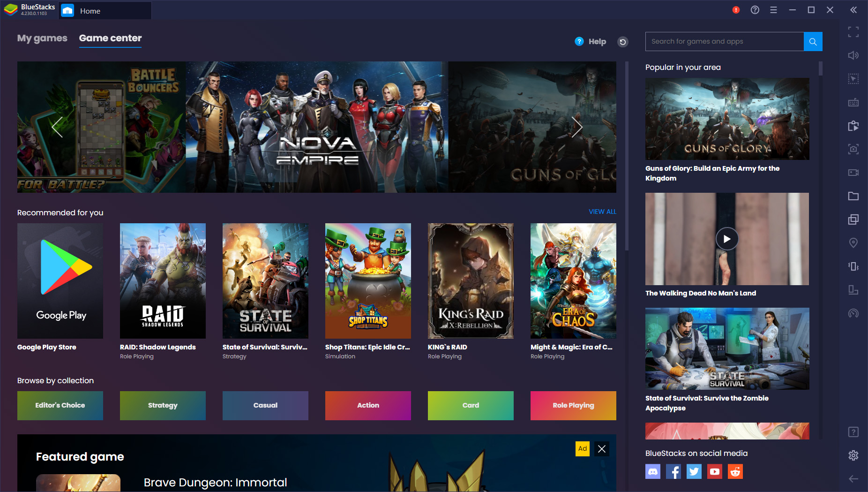The image size is (868, 492).
Task: Click the eco mode gauge icon in sidebar
Action: click(853, 313)
